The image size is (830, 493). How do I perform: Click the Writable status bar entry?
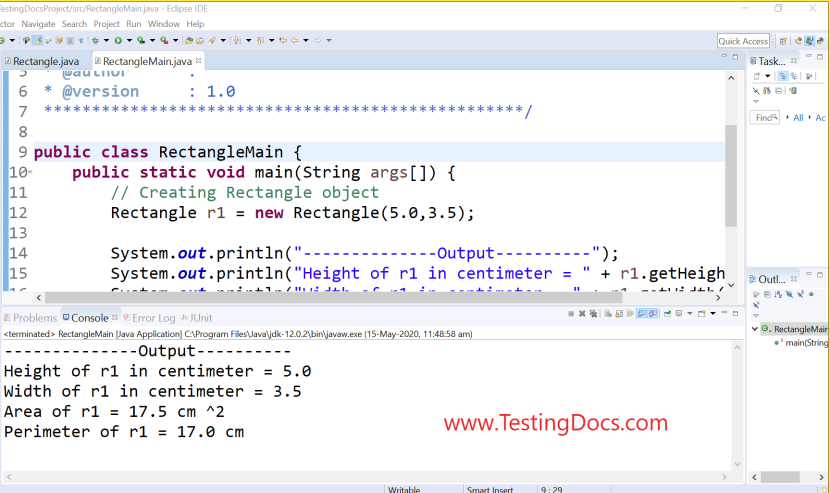[404, 489]
